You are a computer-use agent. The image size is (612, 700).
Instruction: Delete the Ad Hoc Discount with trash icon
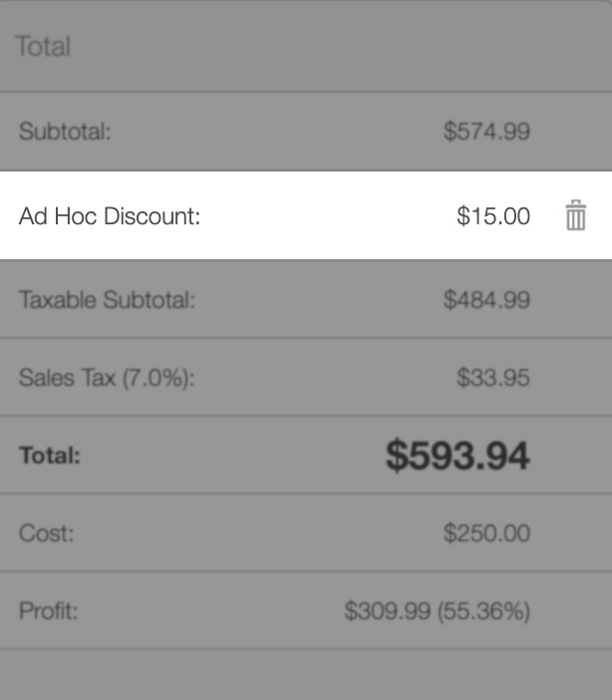575,215
